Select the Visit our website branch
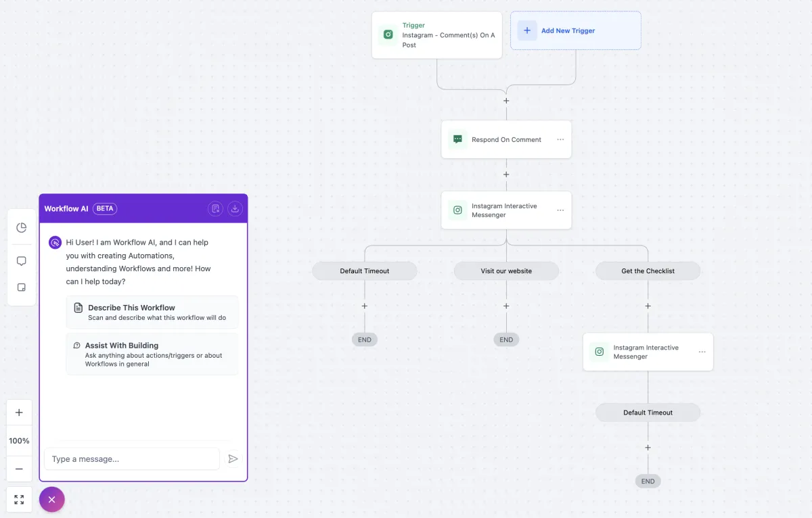 [x=506, y=271]
